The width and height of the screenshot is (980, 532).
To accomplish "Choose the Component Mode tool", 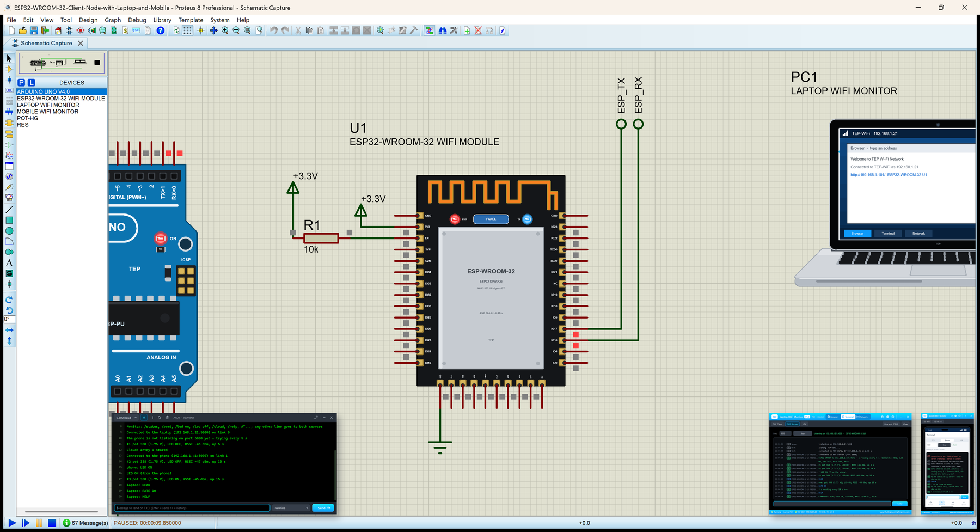I will point(9,69).
